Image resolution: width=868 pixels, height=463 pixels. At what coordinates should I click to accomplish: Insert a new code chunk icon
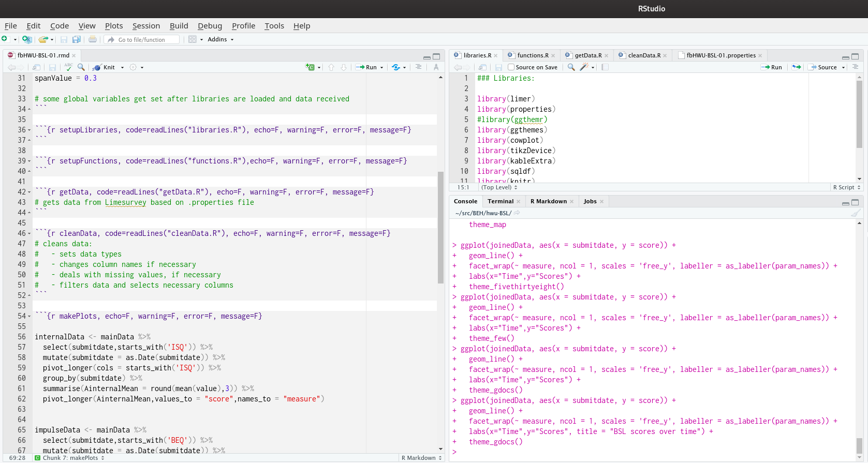(310, 67)
